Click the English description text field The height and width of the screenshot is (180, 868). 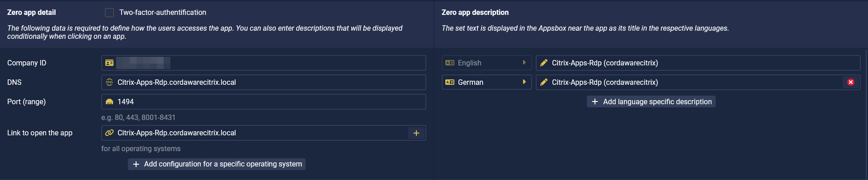tap(698, 63)
